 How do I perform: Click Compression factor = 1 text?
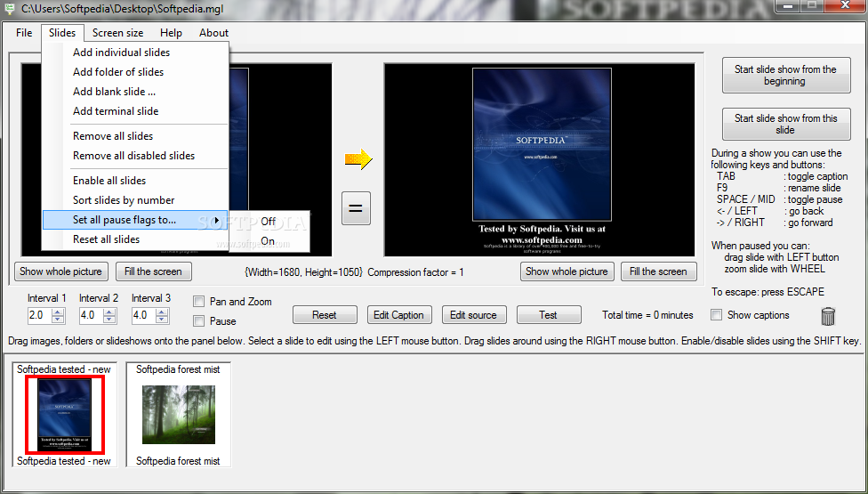415,271
